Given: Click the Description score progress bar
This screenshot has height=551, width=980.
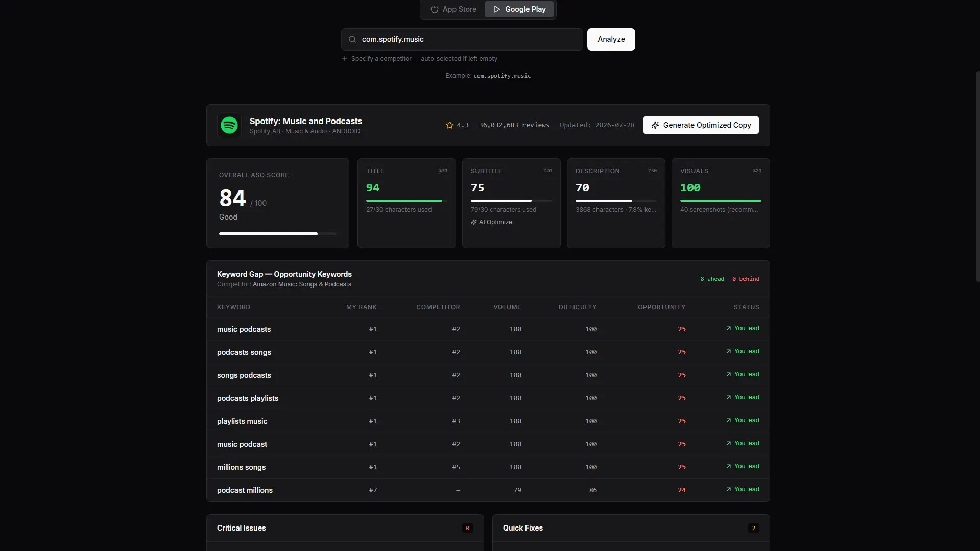Looking at the screenshot, I should coord(616,201).
